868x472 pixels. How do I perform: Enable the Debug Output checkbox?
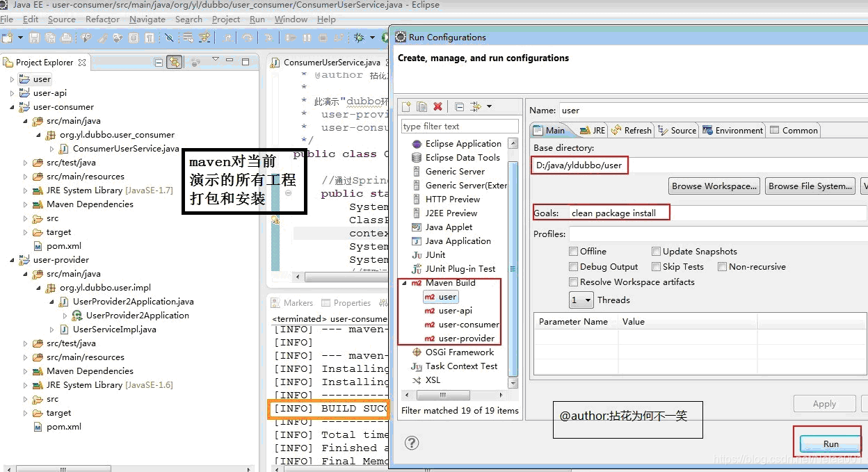[574, 267]
